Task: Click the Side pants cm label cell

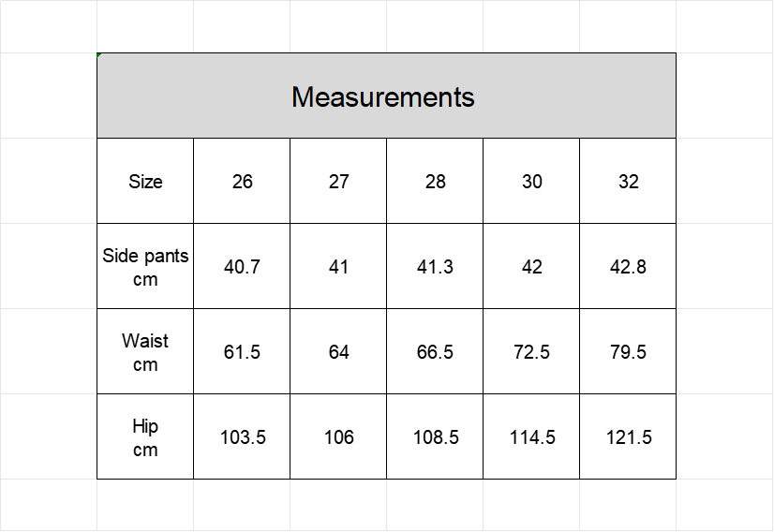Action: coord(145,267)
